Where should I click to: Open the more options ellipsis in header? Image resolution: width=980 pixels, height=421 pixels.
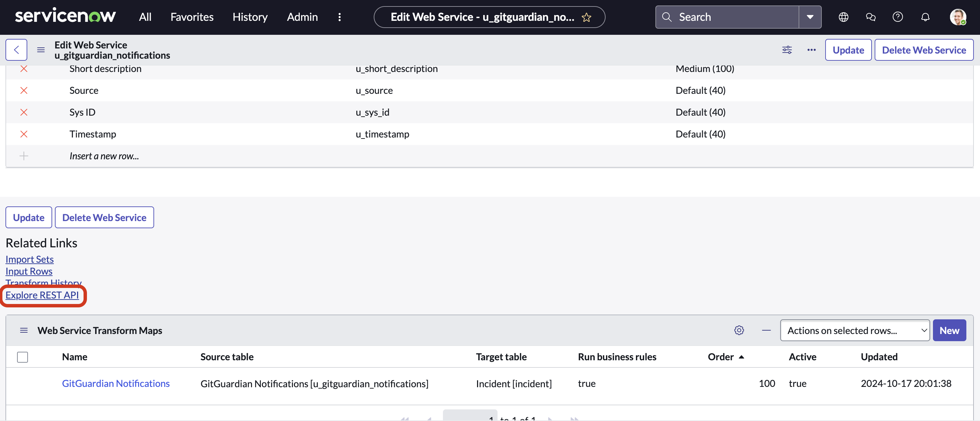click(x=812, y=50)
